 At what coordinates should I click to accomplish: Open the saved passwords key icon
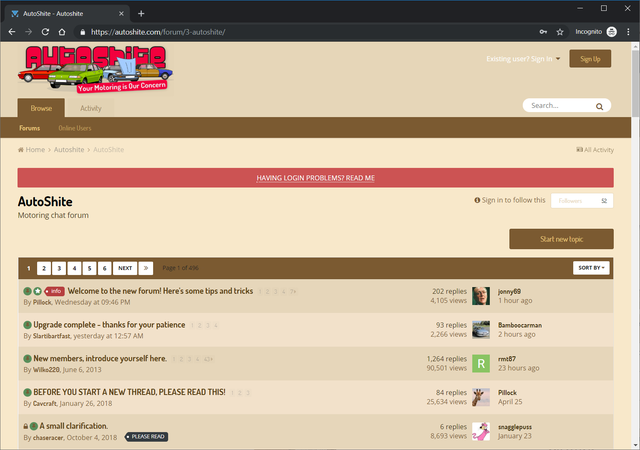tap(543, 32)
